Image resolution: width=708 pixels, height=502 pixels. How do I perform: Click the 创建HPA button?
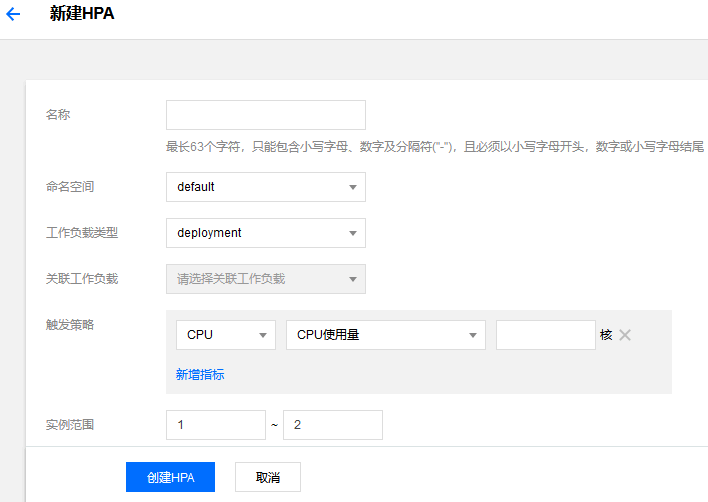pos(170,477)
